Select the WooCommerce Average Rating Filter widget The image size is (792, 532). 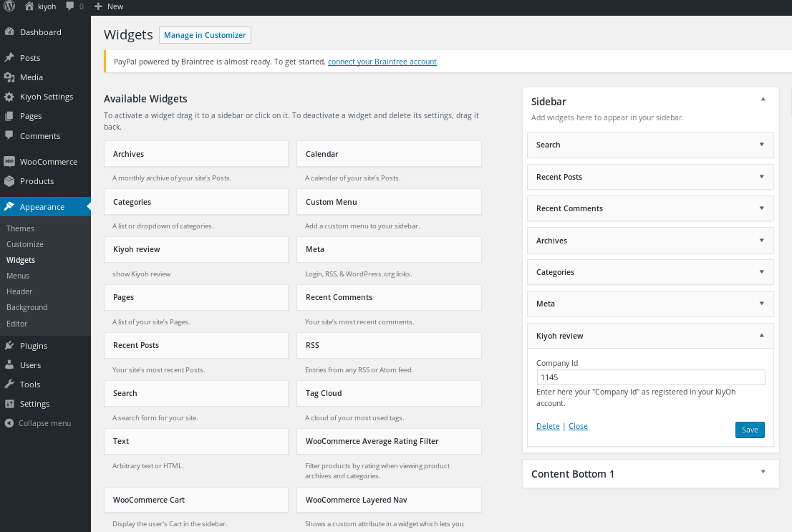[389, 441]
